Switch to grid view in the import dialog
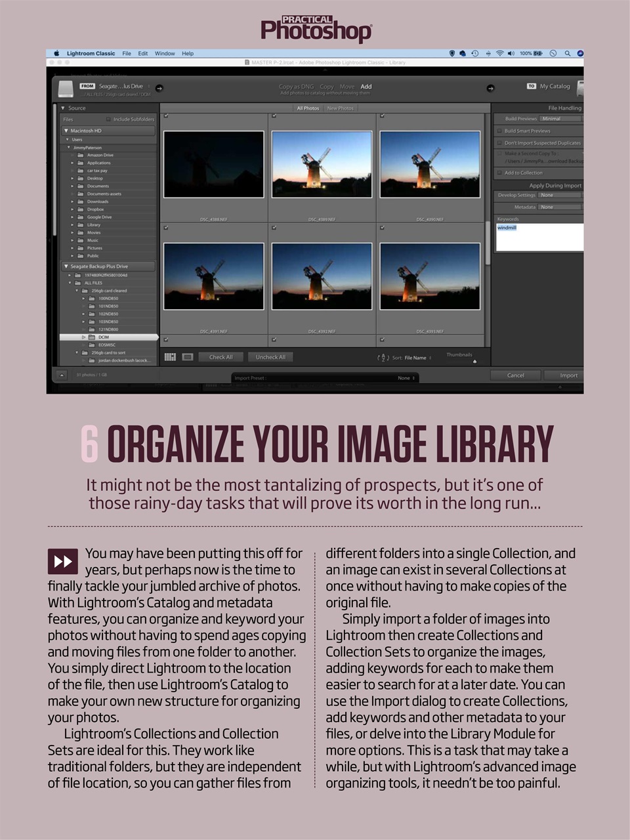This screenshot has height=840, width=630. click(x=169, y=356)
